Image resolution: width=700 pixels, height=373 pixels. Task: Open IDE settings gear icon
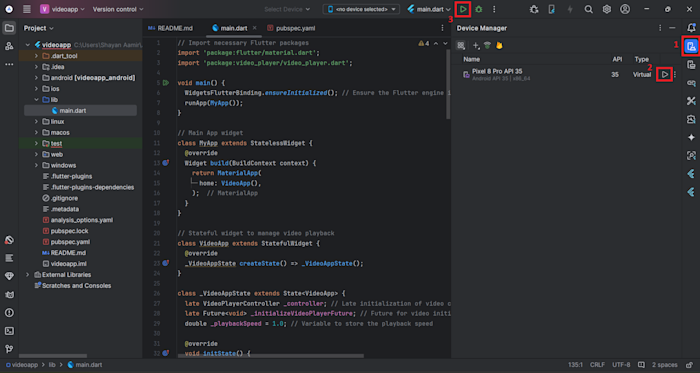coord(606,9)
